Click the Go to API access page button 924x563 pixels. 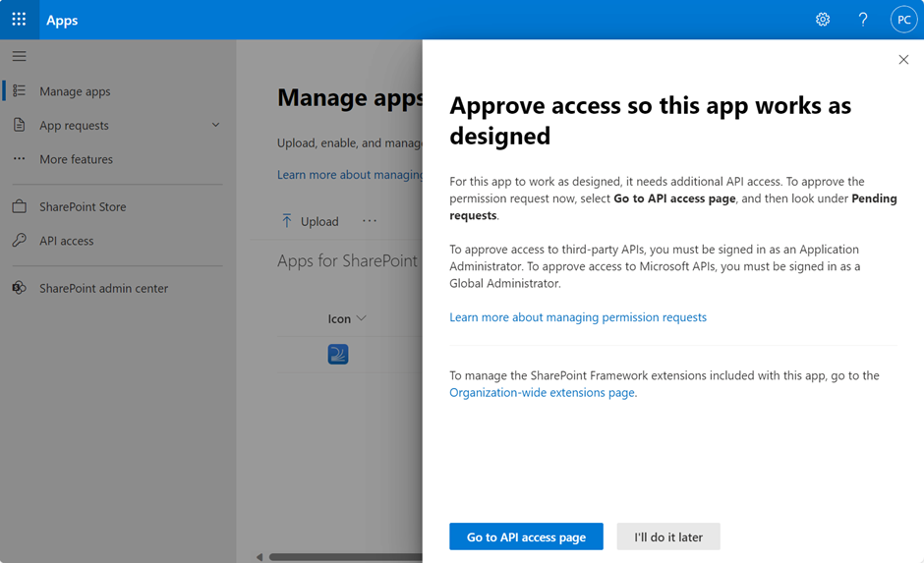point(526,536)
